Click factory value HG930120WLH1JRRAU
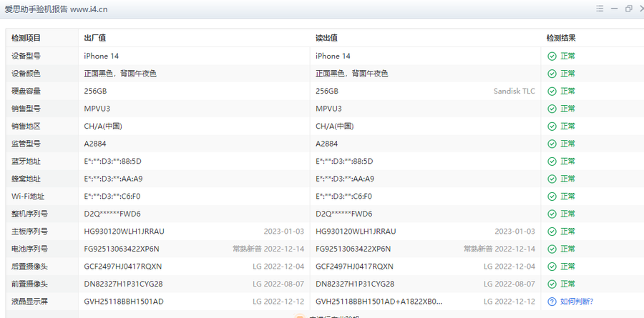Screen dimensions: 644x318 click(124, 232)
